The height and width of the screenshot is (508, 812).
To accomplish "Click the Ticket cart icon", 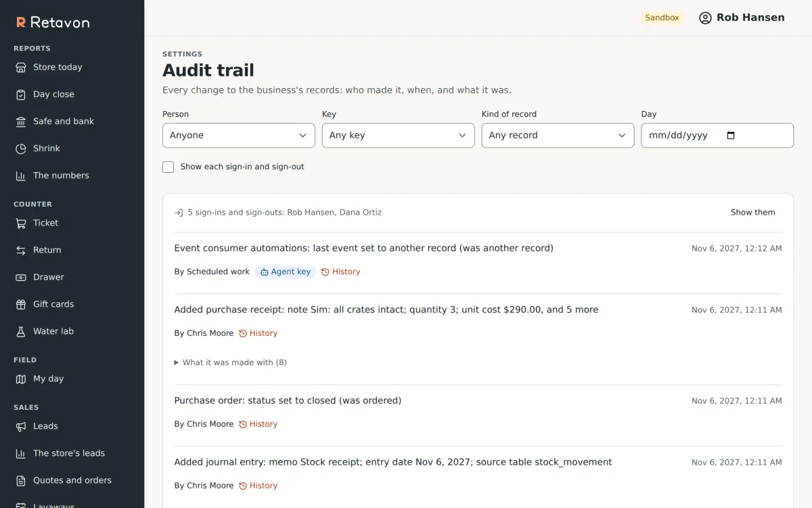I will [x=21, y=223].
